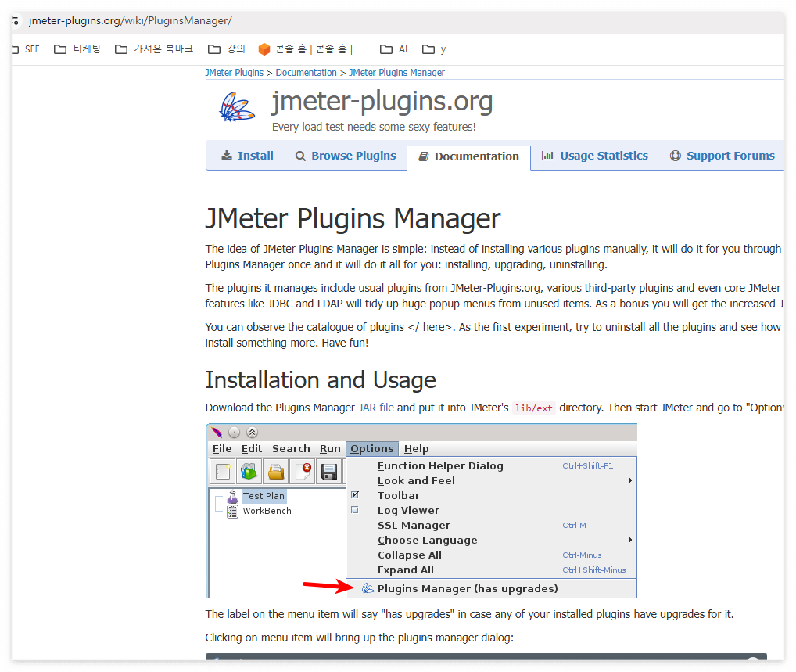Click the site info icon in address bar
796x672 pixels.
[x=15, y=21]
